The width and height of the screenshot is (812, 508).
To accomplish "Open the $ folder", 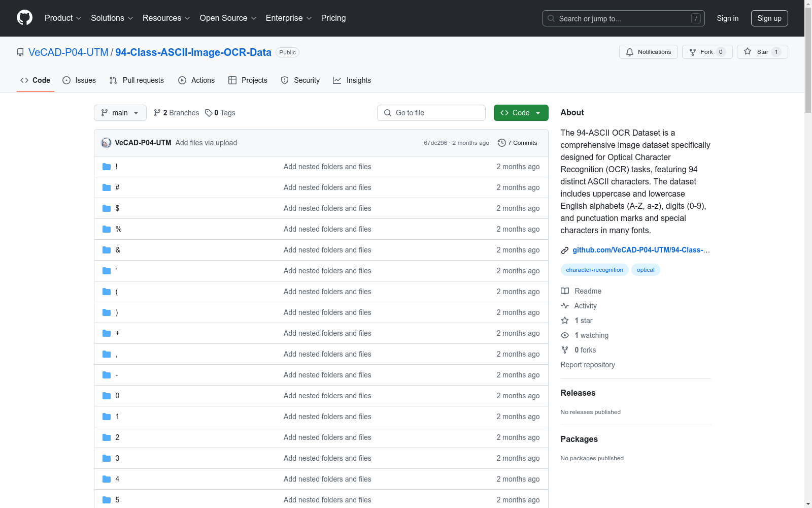I will [117, 208].
